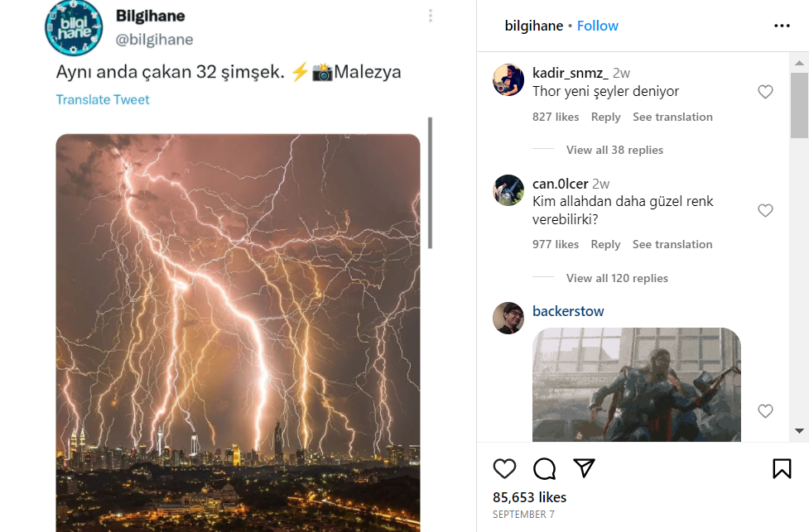Open more options menu beside Follow
809x532 pixels.
pyautogui.click(x=782, y=26)
